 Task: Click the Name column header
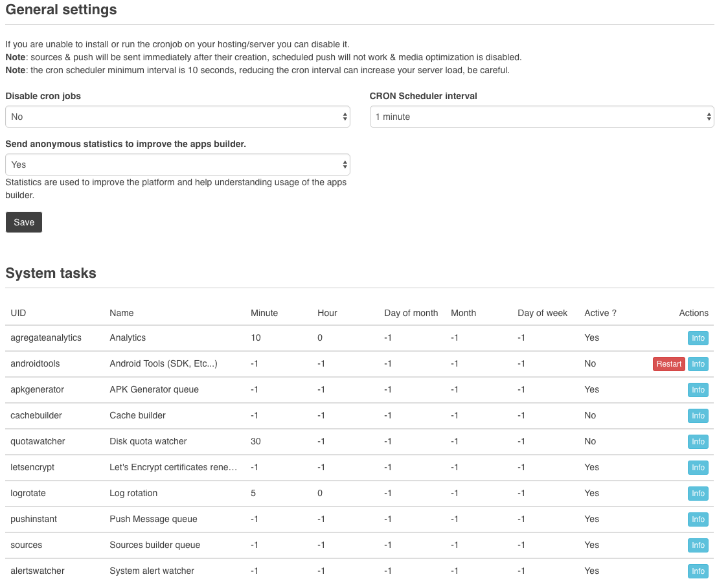[x=121, y=313]
